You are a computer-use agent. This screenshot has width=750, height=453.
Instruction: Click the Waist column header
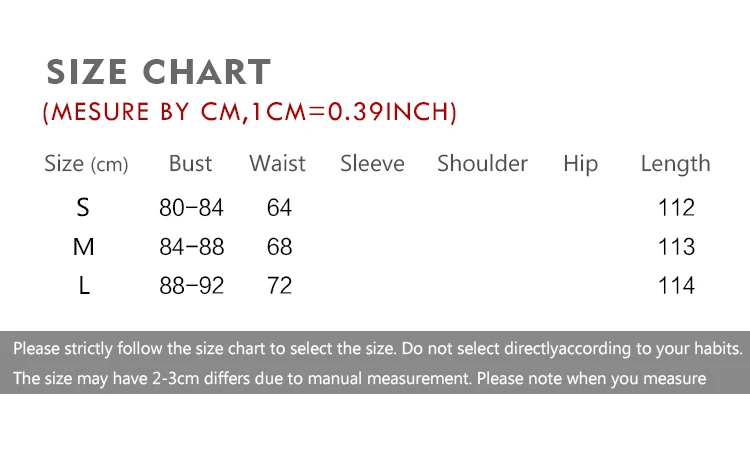tap(277, 164)
